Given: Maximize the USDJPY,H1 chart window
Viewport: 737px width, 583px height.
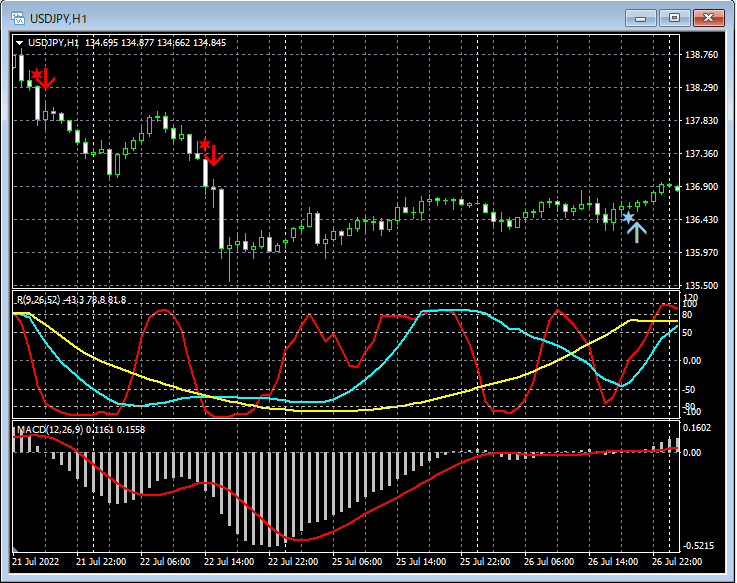Looking at the screenshot, I should [x=674, y=18].
